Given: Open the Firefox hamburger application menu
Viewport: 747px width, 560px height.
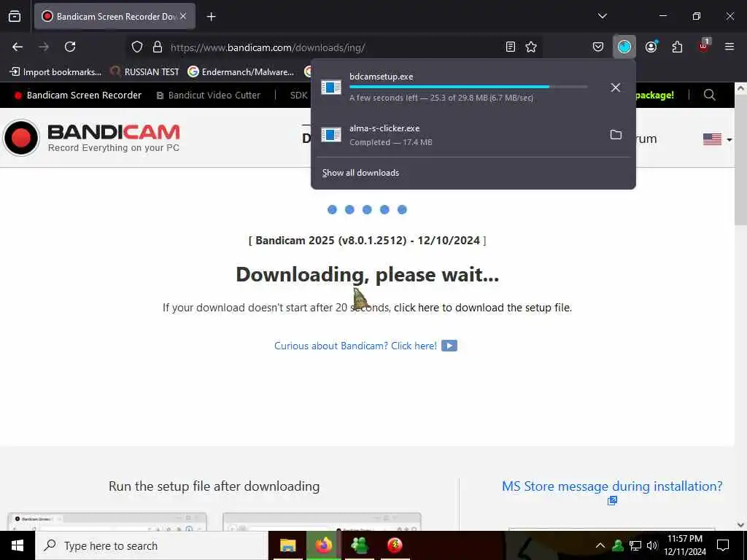Looking at the screenshot, I should 729,47.
